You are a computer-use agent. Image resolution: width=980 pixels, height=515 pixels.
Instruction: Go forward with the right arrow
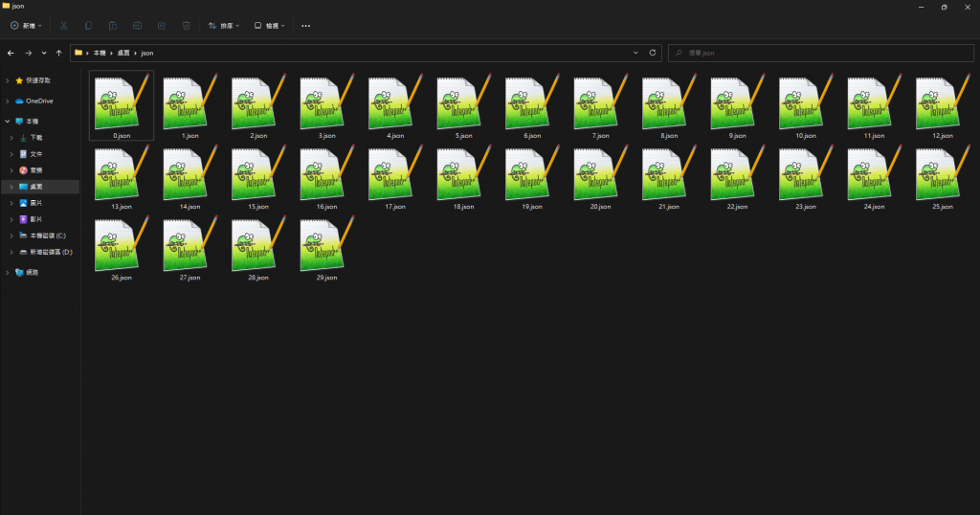coord(28,53)
